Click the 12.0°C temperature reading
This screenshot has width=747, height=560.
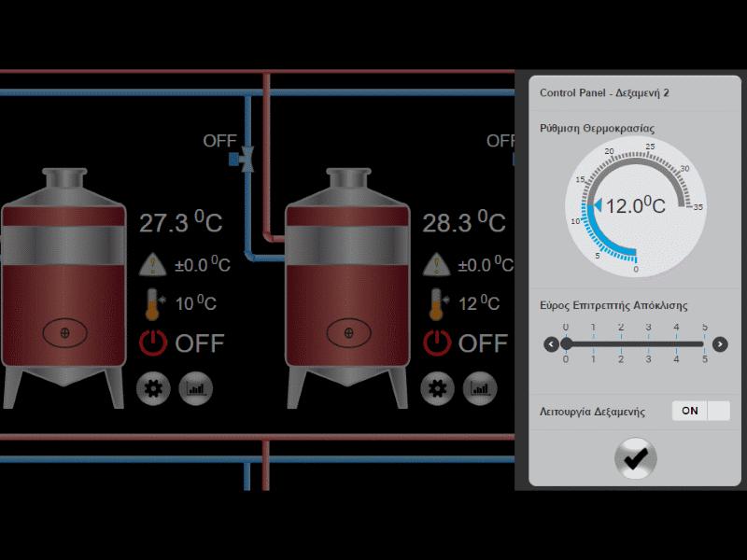[637, 203]
